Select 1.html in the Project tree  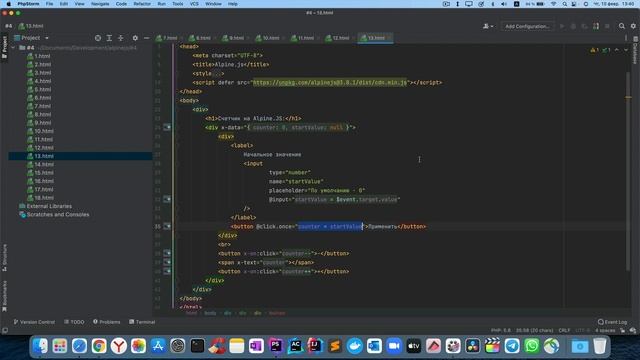[39, 56]
